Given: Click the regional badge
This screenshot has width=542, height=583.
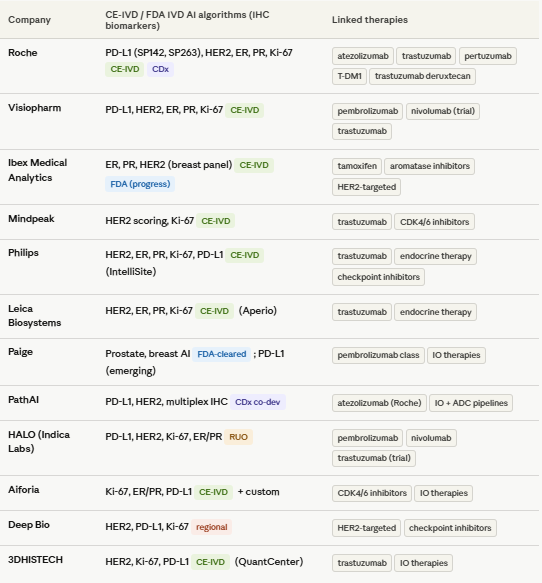Looking at the screenshot, I should [x=212, y=527].
